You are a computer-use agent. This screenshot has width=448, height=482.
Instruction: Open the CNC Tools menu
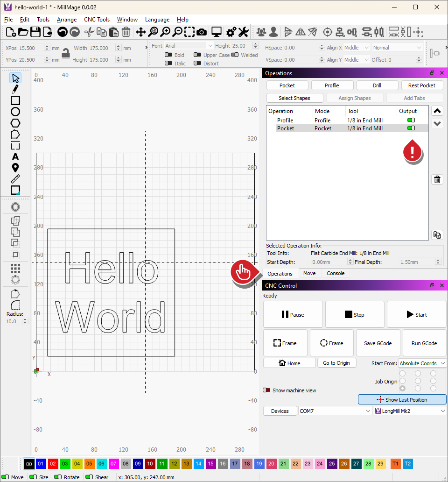click(97, 20)
